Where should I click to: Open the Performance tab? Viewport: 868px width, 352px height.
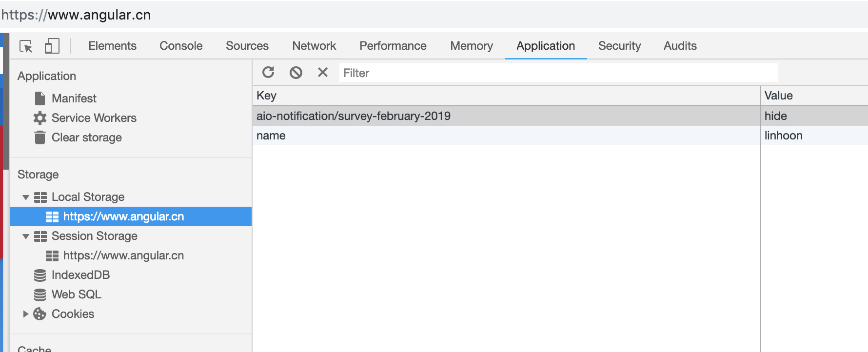click(x=393, y=46)
